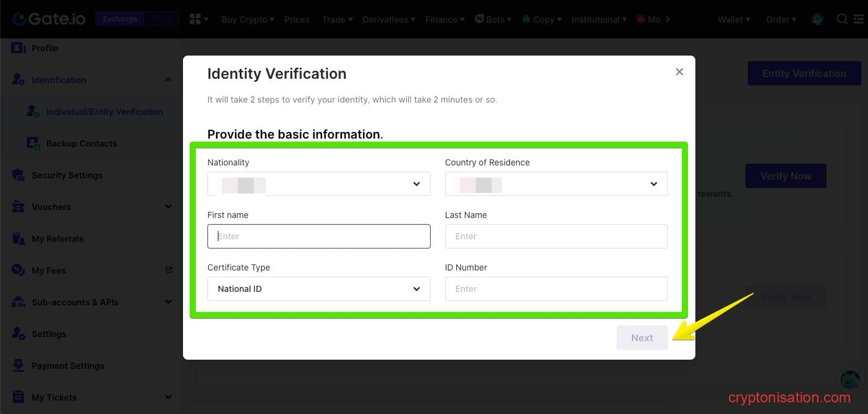Switch to the Exchange mode toggle

pos(120,19)
